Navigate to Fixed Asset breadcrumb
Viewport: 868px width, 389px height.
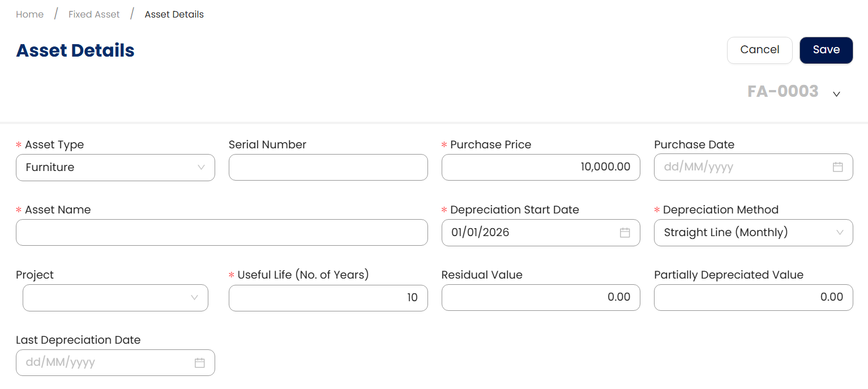click(94, 15)
